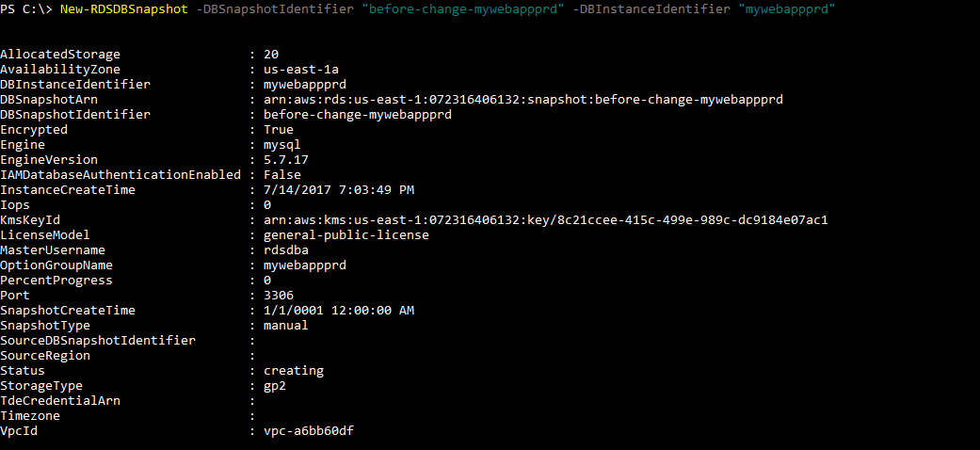Click the Port value 3306
Image resolution: width=980 pixels, height=450 pixels.
279,296
